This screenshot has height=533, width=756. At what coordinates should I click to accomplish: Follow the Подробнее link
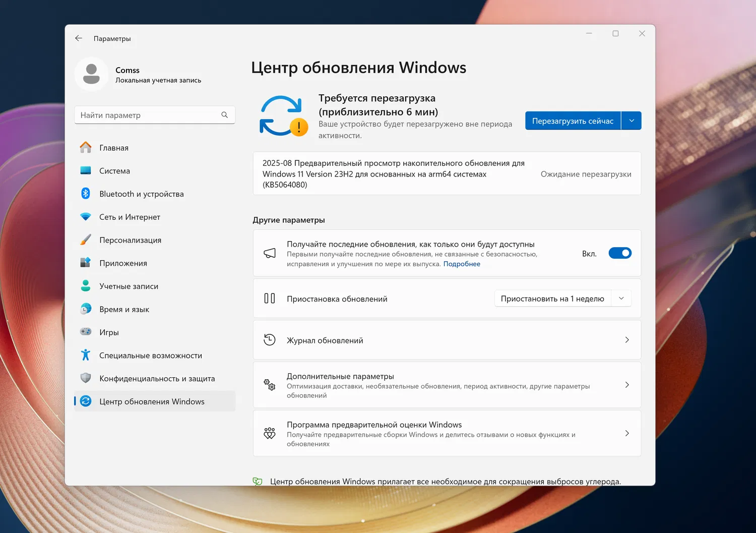pyautogui.click(x=462, y=264)
